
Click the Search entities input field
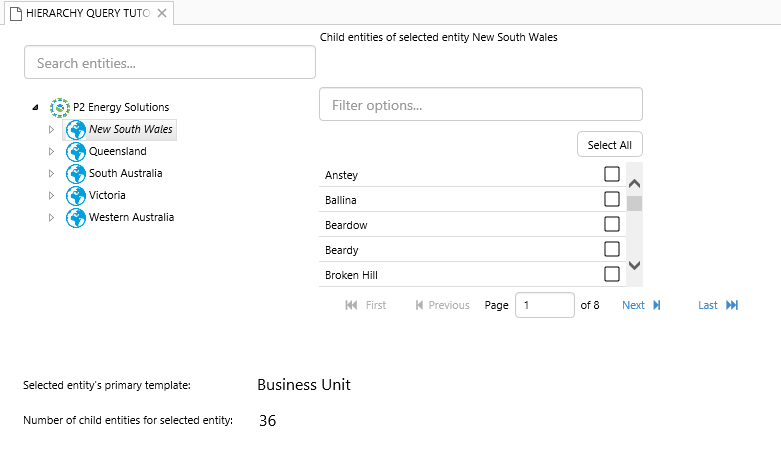coord(169,63)
